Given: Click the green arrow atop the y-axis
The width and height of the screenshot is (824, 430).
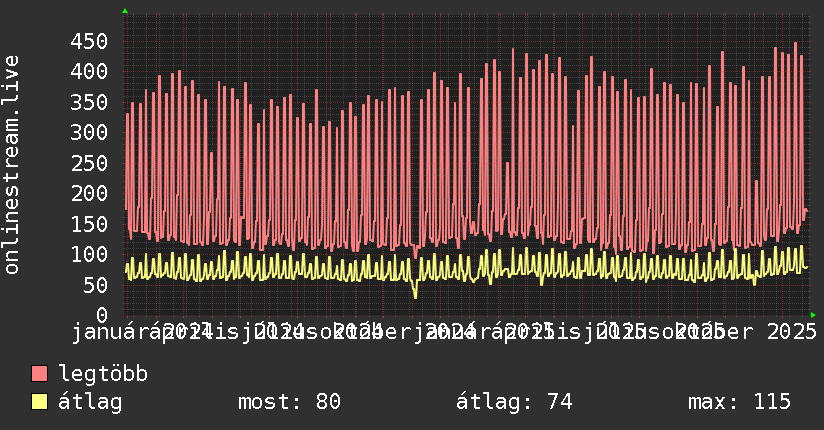Looking at the screenshot, I should [x=125, y=11].
